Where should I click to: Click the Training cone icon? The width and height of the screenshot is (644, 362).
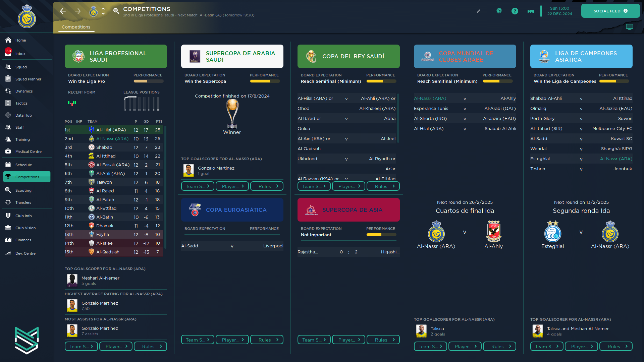(x=8, y=139)
